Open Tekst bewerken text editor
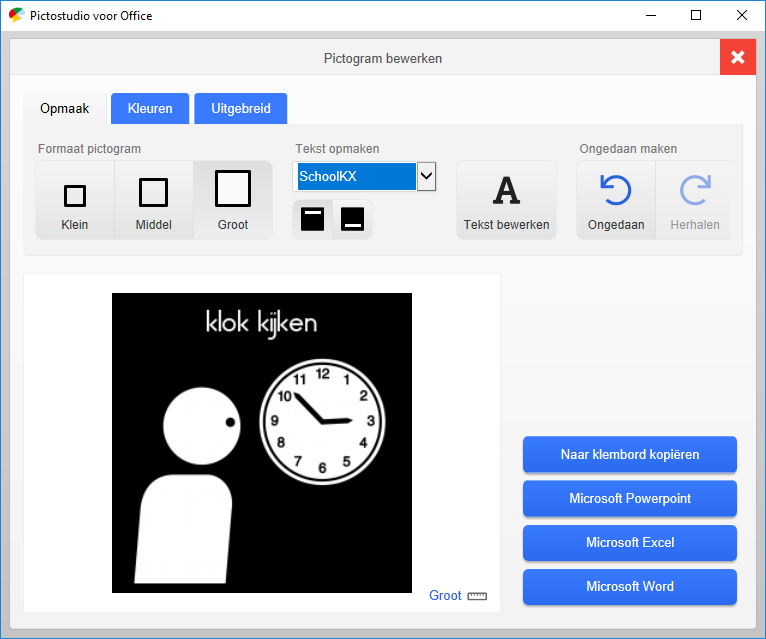Screen dimensions: 766x639 [x=507, y=200]
